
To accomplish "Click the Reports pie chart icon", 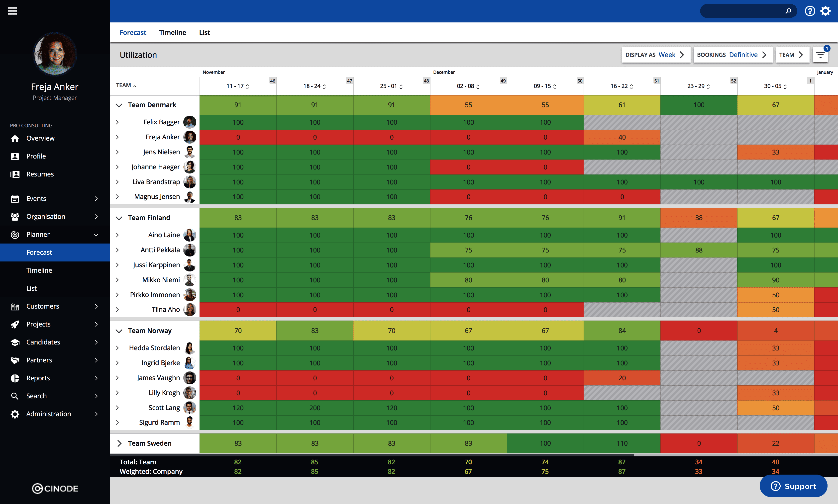I will click(x=15, y=378).
